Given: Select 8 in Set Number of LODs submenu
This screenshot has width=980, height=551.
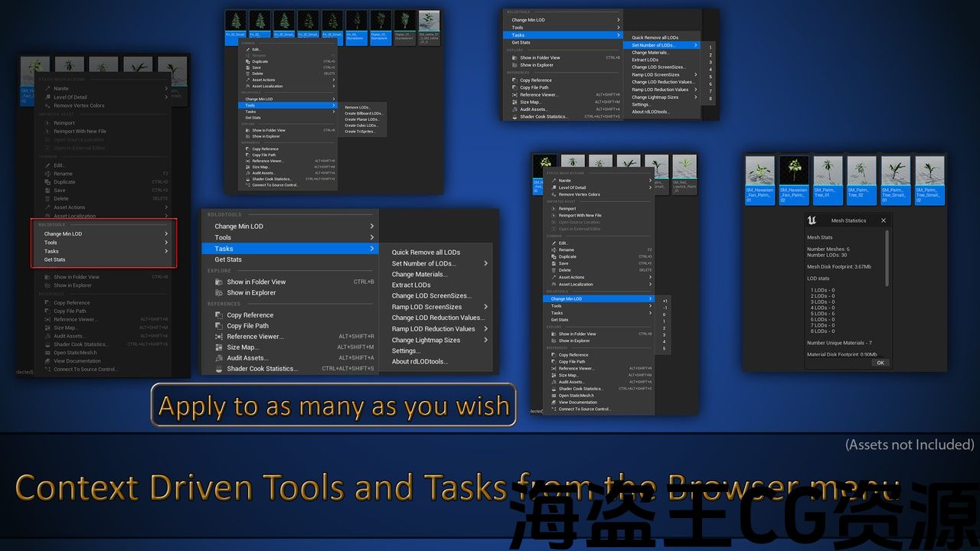Looking at the screenshot, I should coord(710,99).
